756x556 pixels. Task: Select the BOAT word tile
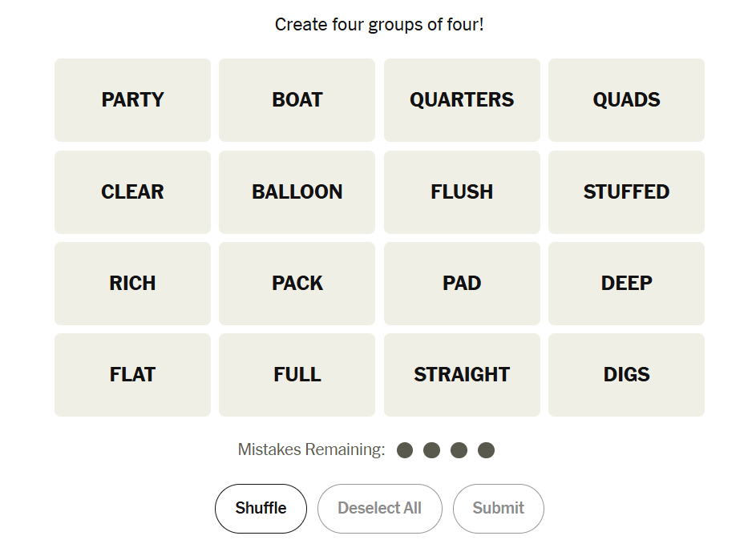click(297, 100)
